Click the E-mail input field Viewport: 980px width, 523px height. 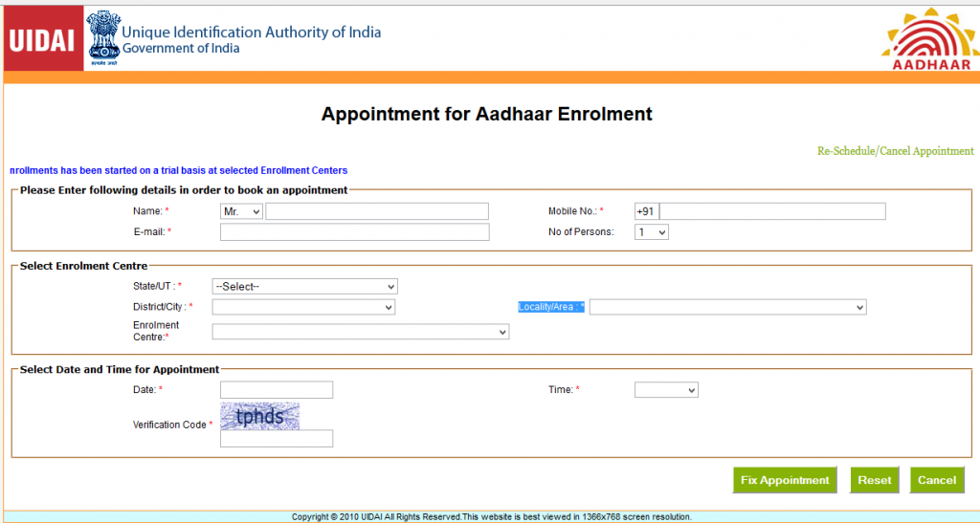click(354, 232)
